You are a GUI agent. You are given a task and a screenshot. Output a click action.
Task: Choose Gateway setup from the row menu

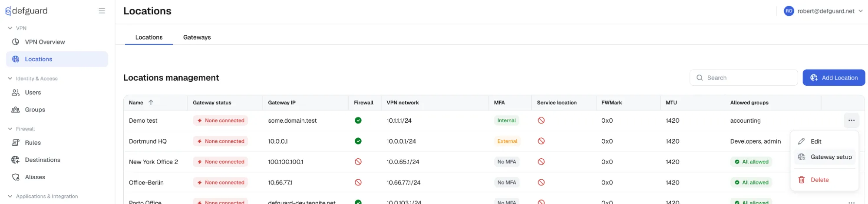tap(824, 157)
